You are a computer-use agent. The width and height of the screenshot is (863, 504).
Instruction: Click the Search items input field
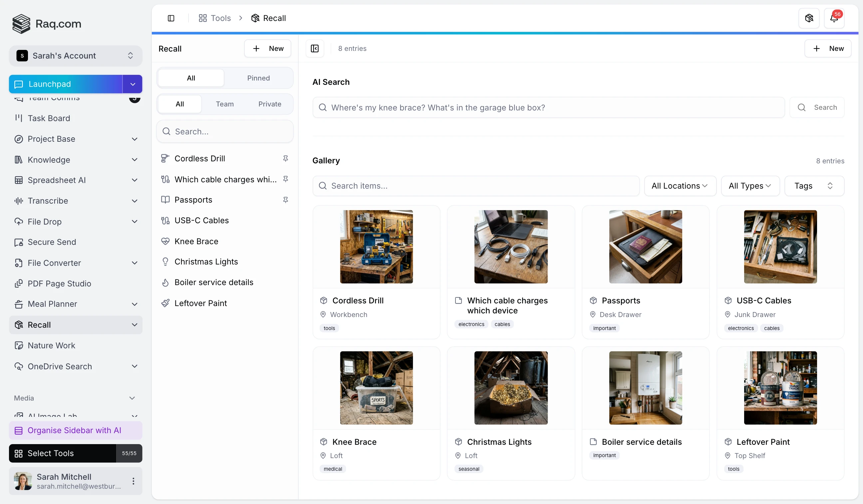476,186
